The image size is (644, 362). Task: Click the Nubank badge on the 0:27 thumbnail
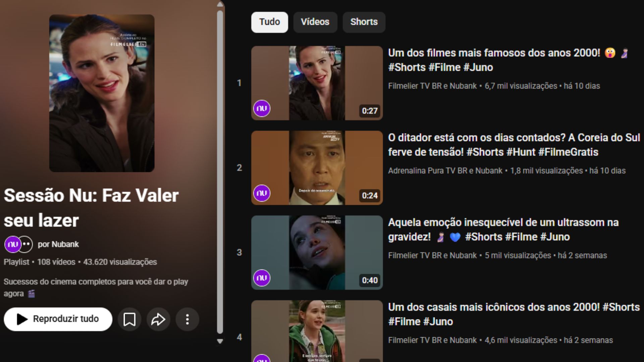pos(262,109)
